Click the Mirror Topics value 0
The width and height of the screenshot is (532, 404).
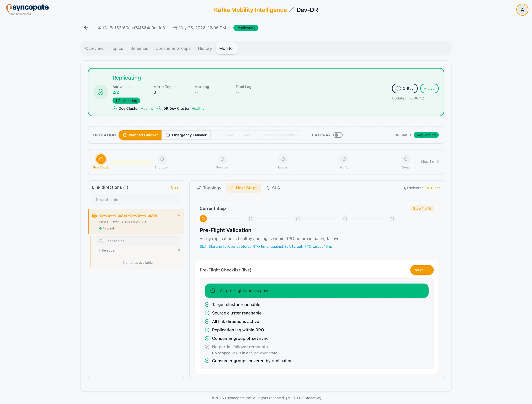(155, 92)
